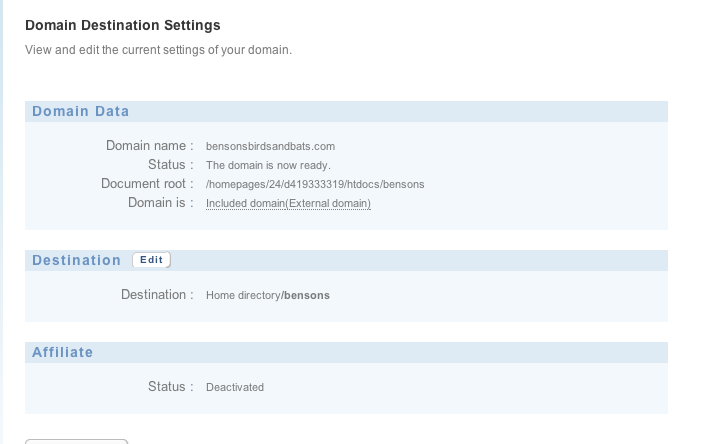Click the 'Status :' label under Domain Data
Image resolution: width=707 pixels, height=444 pixels.
coord(171,165)
